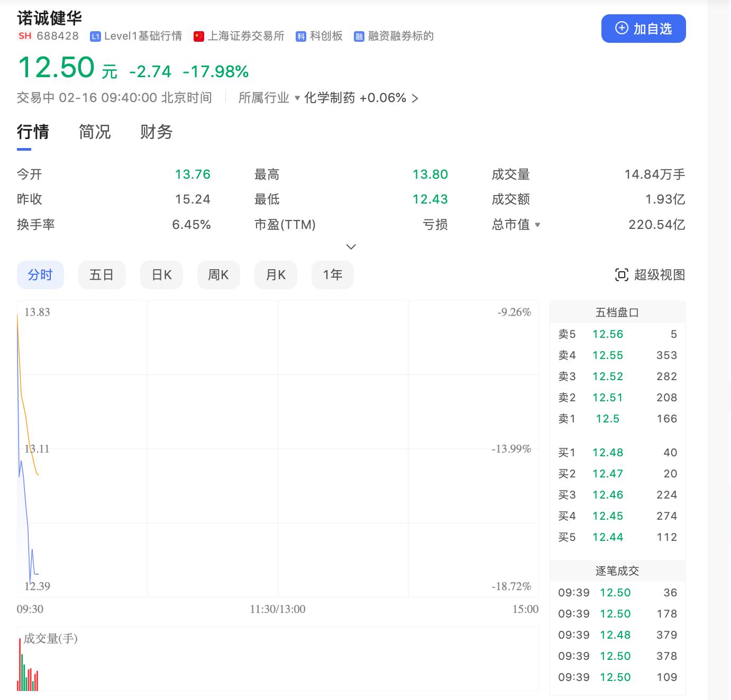
Task: Click the 总市值 value 220.54亿
Action: [x=657, y=225]
